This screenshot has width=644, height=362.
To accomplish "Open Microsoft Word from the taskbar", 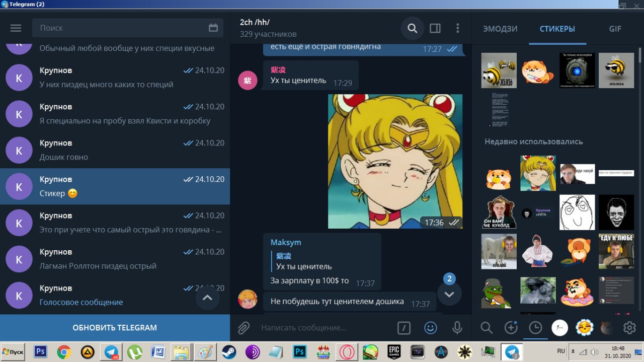I will pos(158,351).
